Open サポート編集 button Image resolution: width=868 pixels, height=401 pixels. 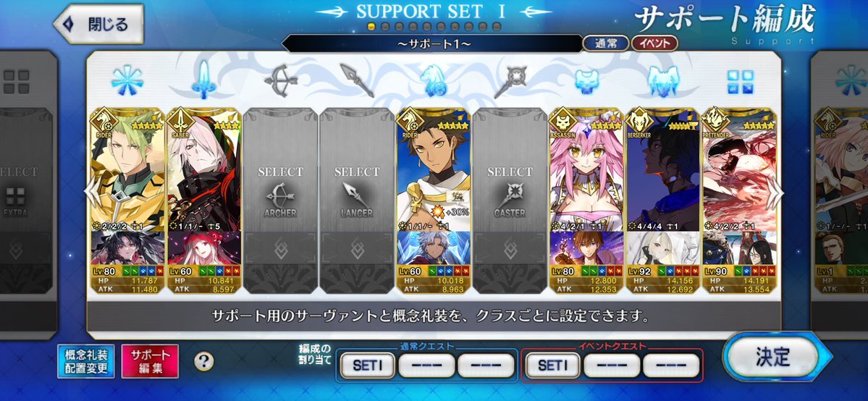pos(150,361)
